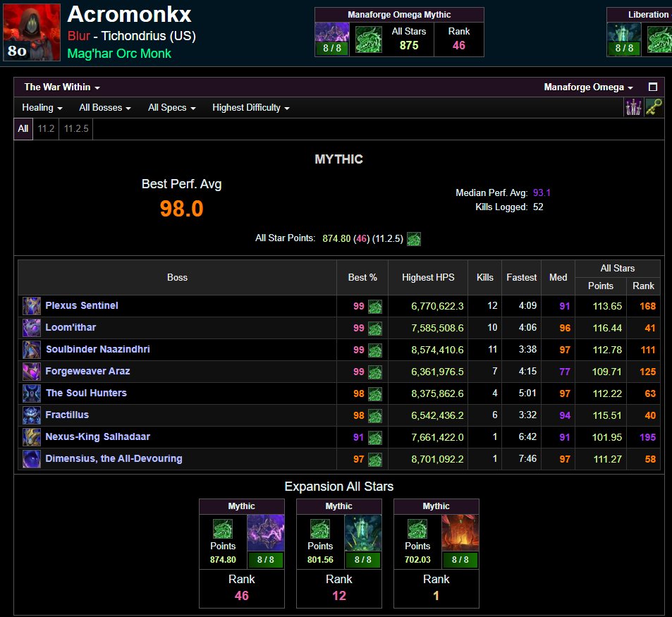Open the Fractillus boss link
The image size is (672, 617).
(67, 415)
